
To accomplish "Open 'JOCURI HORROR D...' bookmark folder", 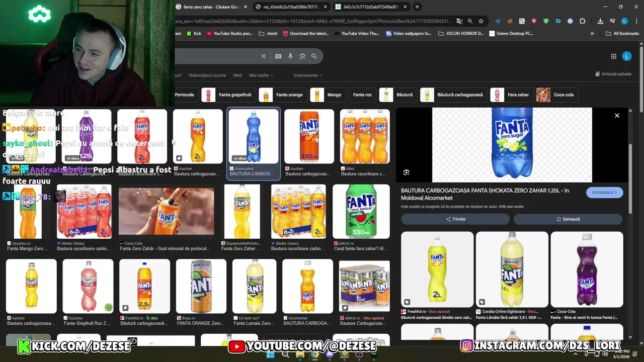I will point(461,34).
